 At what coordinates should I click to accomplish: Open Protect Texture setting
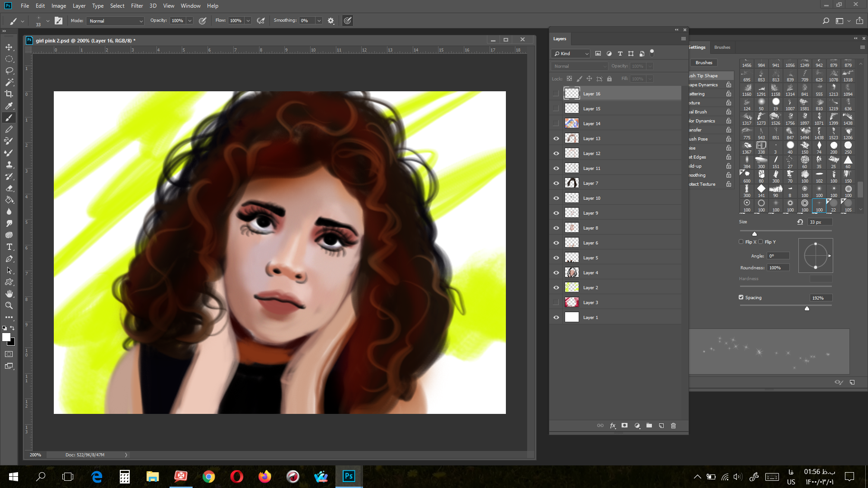point(702,184)
